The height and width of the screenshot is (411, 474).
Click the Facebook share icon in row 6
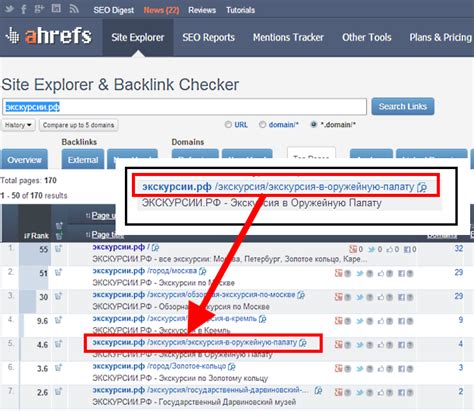(x=402, y=369)
